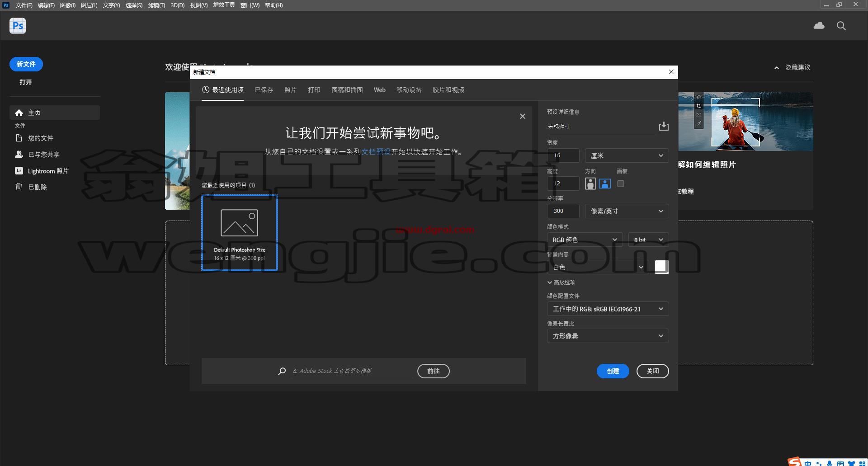This screenshot has height=466, width=868.
Task: Select the Default Photoshop Size preset thumbnail
Action: [x=240, y=233]
